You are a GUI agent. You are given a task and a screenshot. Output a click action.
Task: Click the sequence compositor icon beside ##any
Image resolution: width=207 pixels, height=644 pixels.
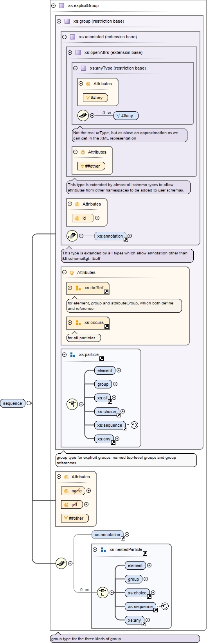(83, 115)
